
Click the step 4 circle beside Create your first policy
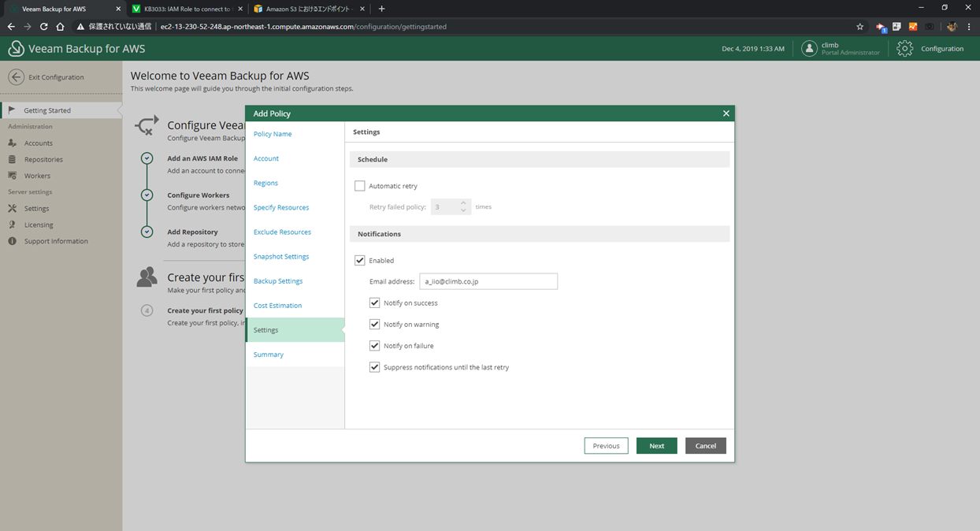[x=147, y=310]
